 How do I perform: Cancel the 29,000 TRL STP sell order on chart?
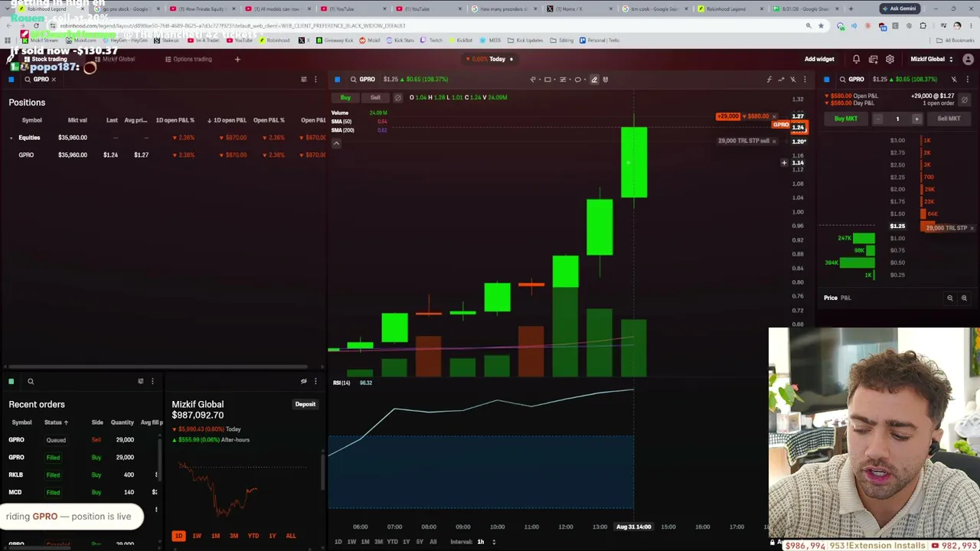tap(774, 141)
